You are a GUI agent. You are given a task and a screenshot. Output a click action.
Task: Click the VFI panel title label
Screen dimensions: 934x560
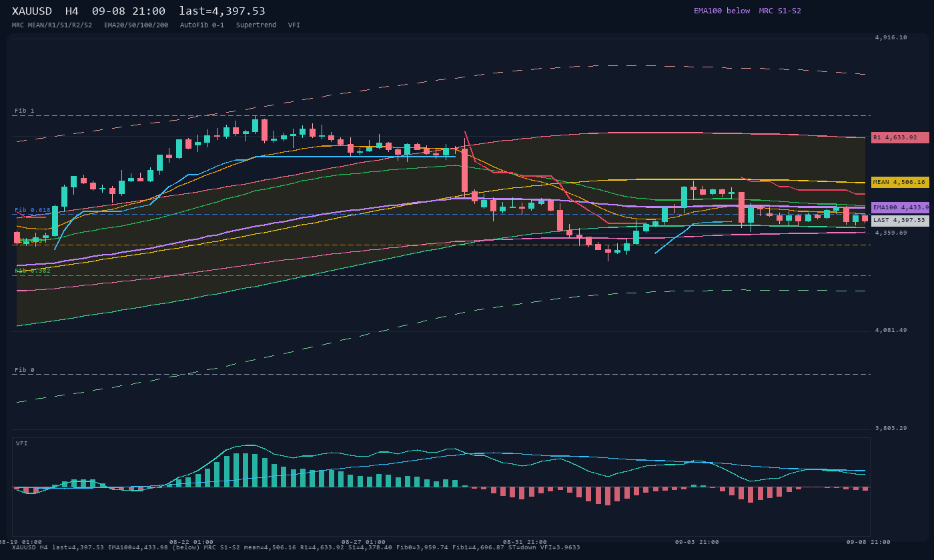(22, 443)
